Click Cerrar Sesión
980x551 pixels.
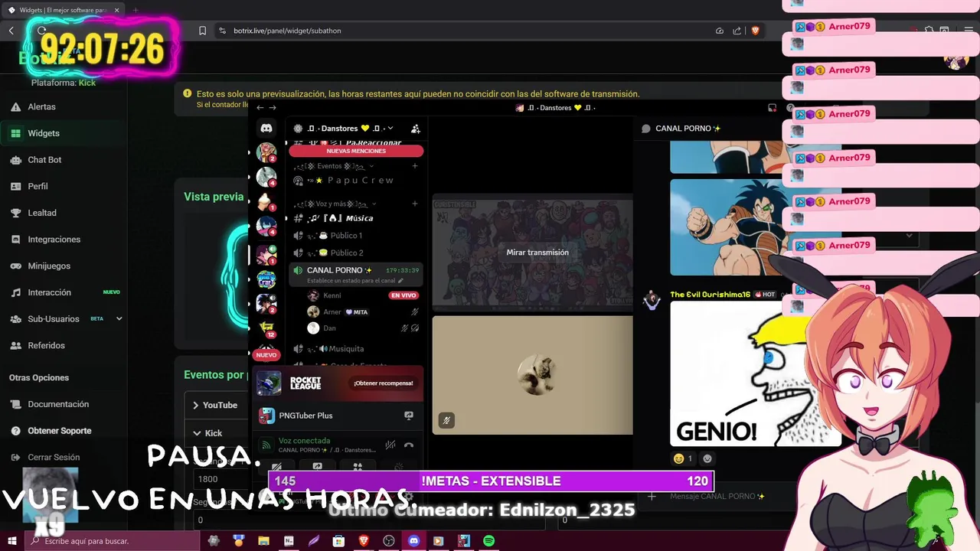(54, 457)
